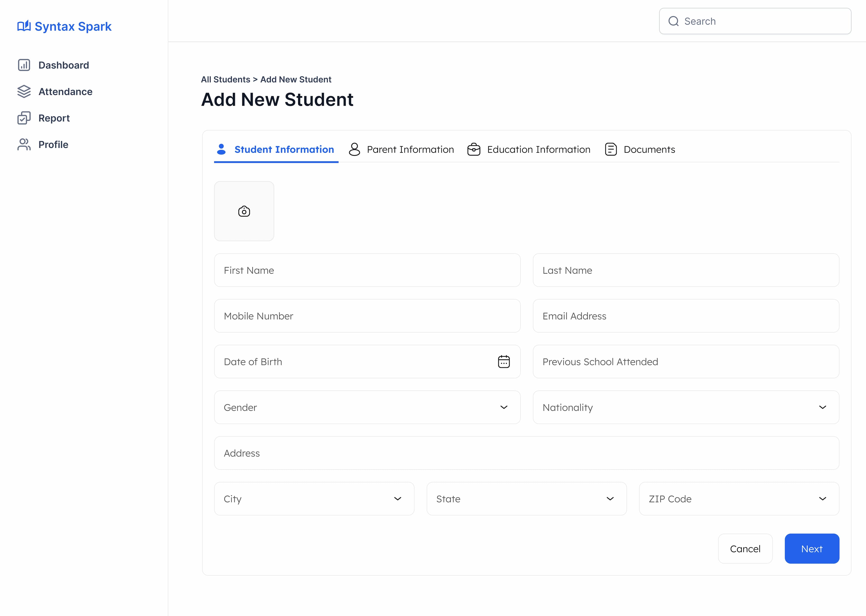866x616 pixels.
Task: Click the Attendance layers icon in sidebar
Action: click(24, 91)
